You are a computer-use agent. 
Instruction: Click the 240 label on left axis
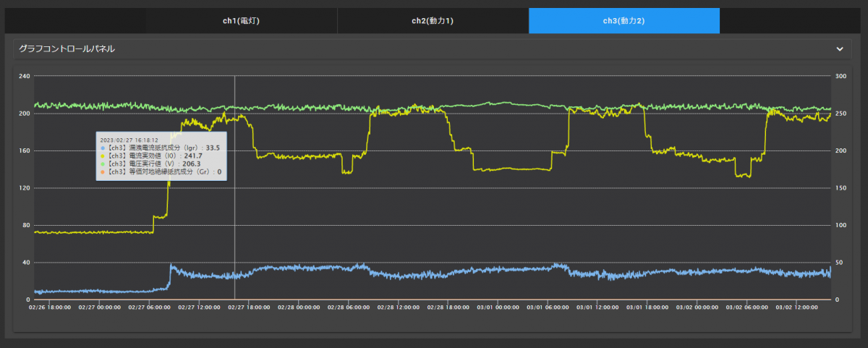[24, 76]
